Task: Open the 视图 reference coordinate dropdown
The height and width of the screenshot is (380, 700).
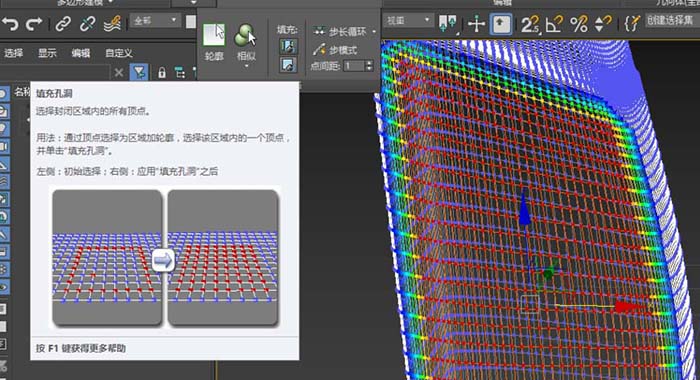Action: [x=408, y=21]
